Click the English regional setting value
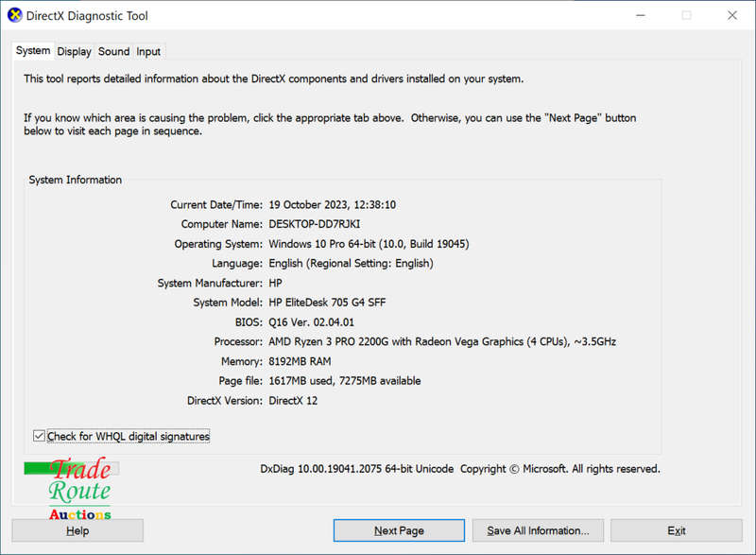The image size is (756, 555). click(x=351, y=263)
